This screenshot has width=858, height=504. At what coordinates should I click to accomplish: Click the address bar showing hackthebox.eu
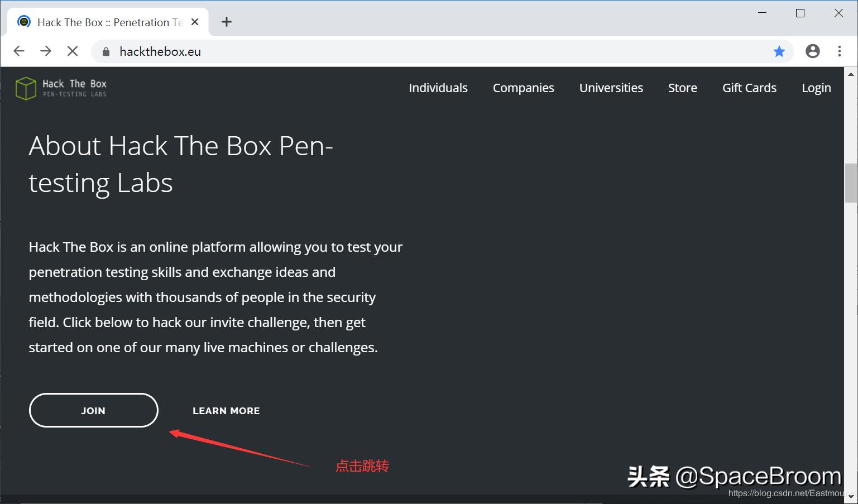click(x=159, y=51)
